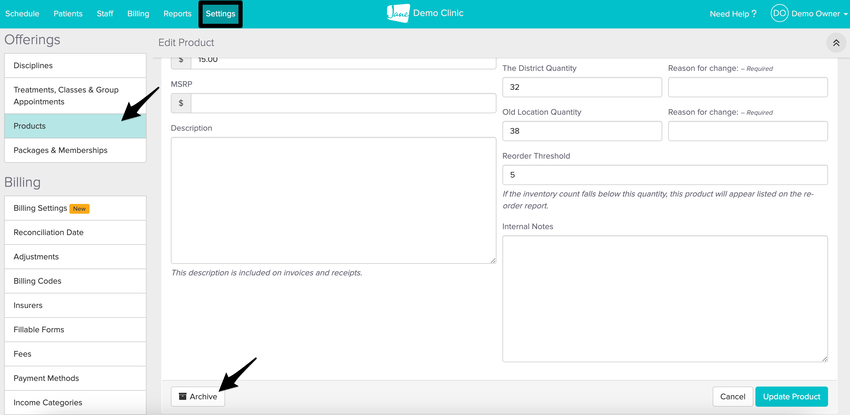Screen dimensions: 850x415
Task: Click the Old Location Quantity field
Action: (x=582, y=131)
